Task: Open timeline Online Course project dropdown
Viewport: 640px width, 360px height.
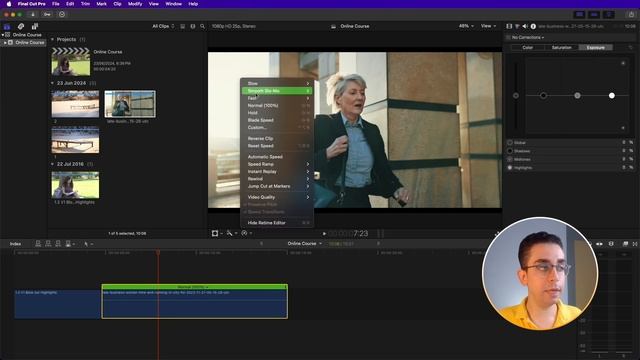Action: coord(304,243)
